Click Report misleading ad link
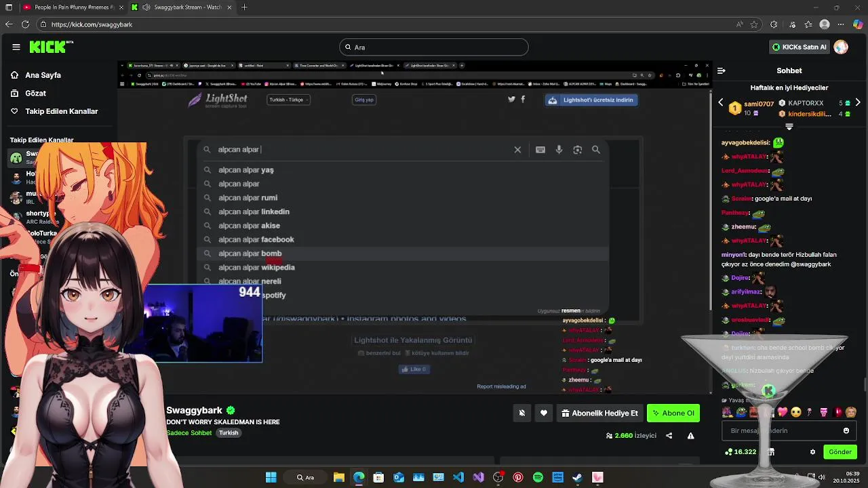 pyautogui.click(x=501, y=386)
